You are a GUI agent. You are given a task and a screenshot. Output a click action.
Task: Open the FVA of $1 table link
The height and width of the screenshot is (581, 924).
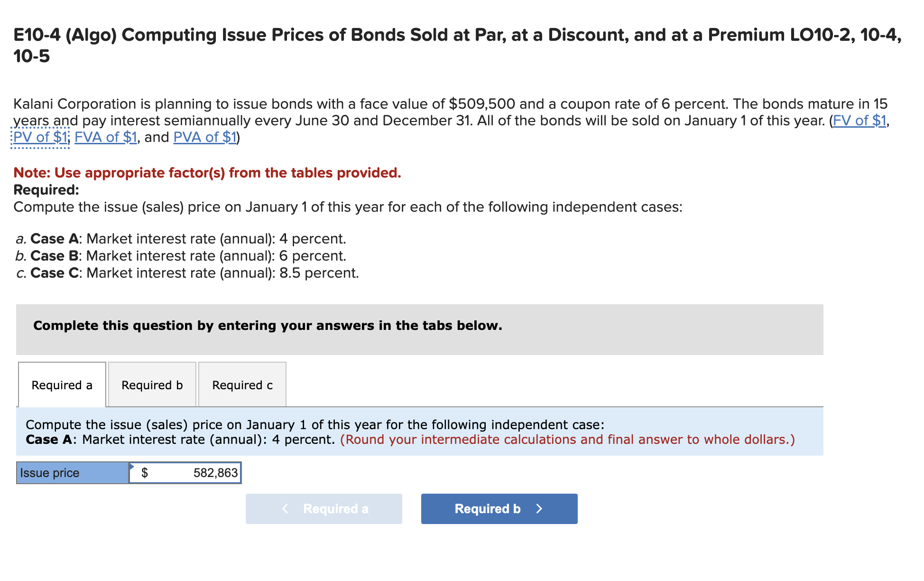coord(105,137)
